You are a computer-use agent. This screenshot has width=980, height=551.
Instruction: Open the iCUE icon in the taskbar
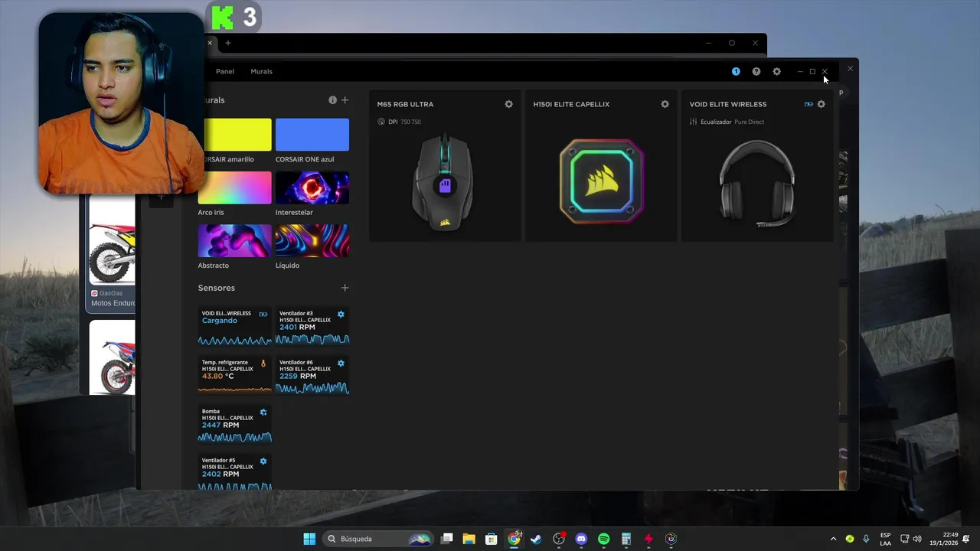pos(671,539)
